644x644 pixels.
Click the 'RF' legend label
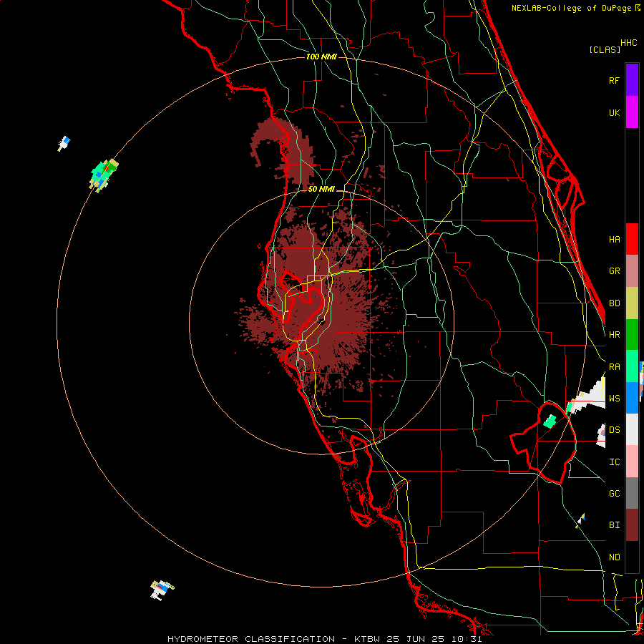pos(614,80)
